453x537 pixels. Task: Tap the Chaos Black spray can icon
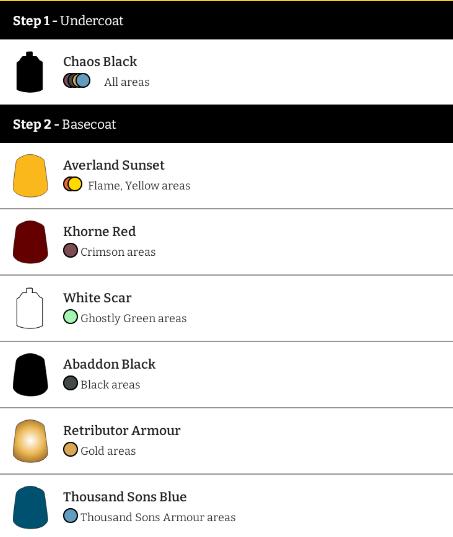pyautogui.click(x=30, y=72)
